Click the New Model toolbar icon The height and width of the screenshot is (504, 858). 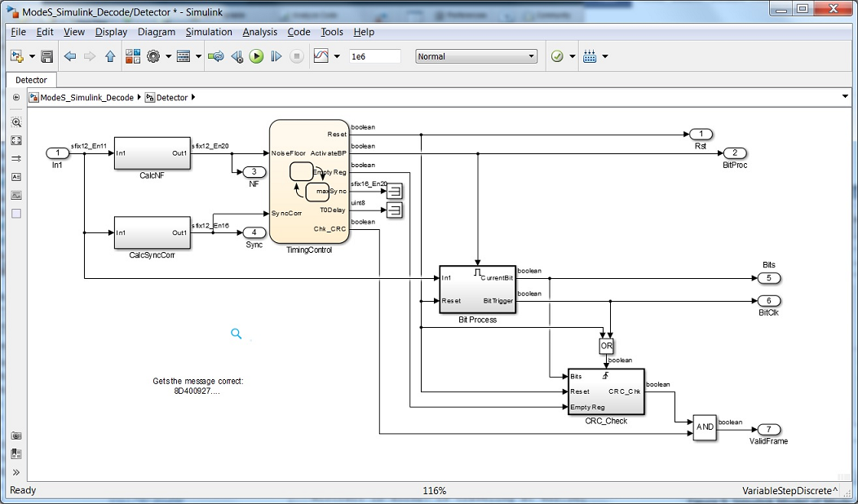point(17,56)
